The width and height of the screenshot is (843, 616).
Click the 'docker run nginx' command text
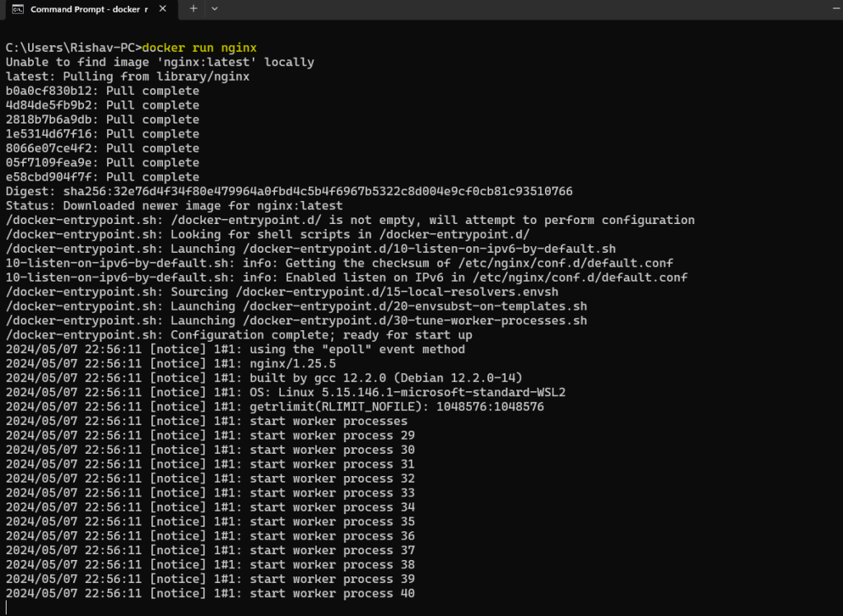[199, 48]
